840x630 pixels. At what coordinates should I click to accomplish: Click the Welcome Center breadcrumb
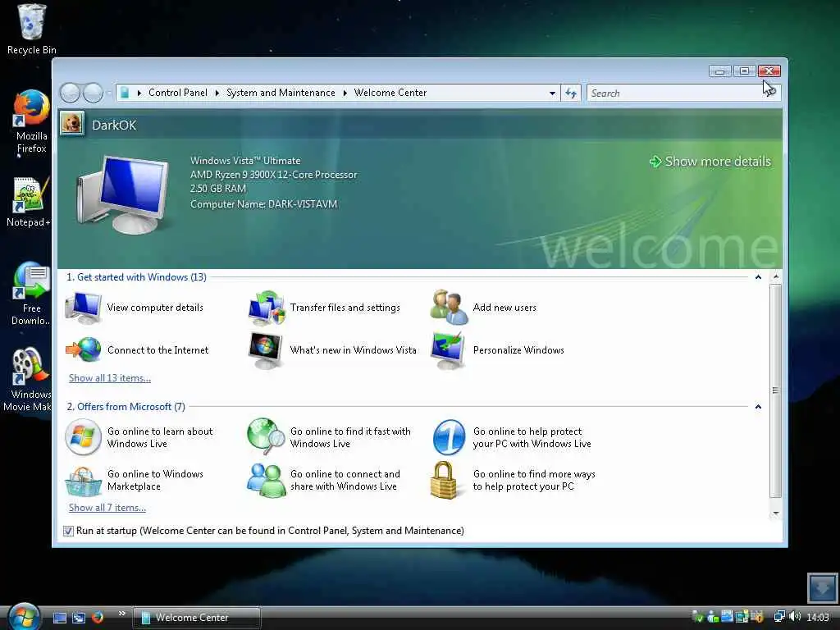(x=390, y=93)
